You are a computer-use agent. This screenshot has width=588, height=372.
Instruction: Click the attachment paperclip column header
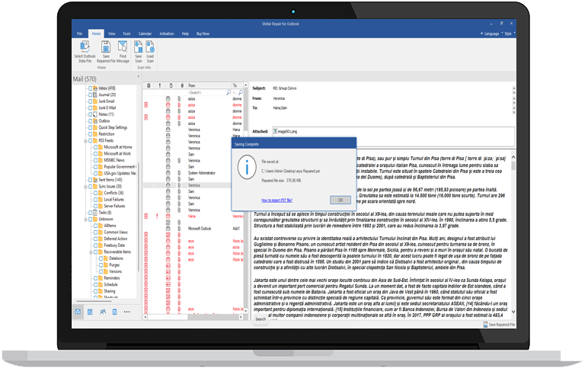[x=182, y=85]
